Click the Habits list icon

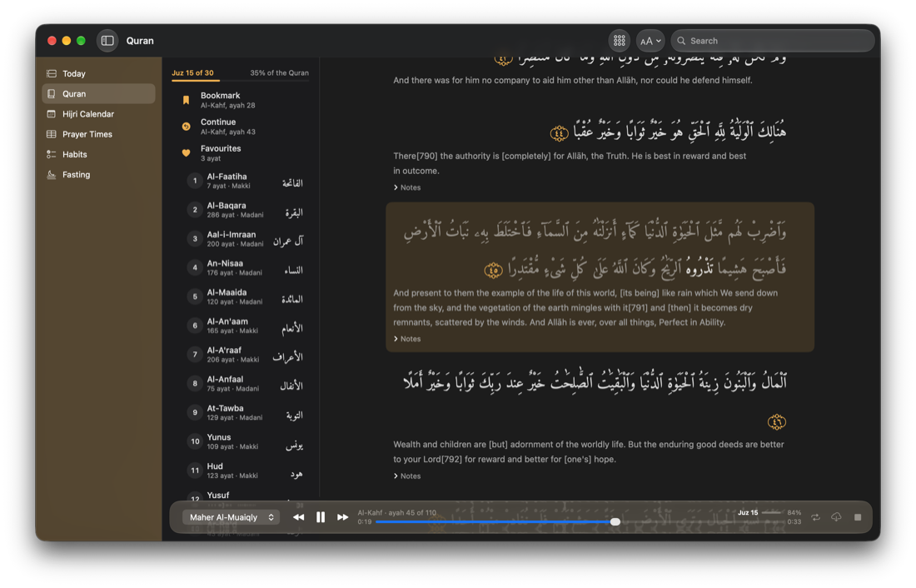coord(52,154)
